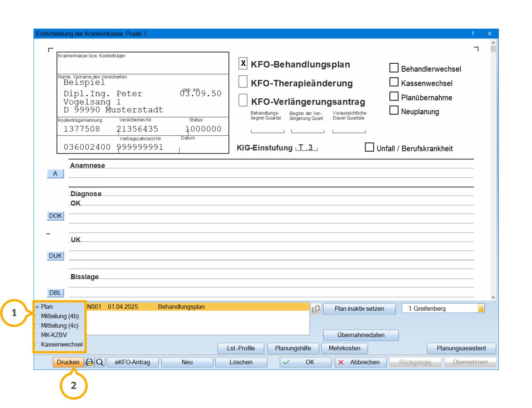Check the KFO-Therapieänderung box

243,82
